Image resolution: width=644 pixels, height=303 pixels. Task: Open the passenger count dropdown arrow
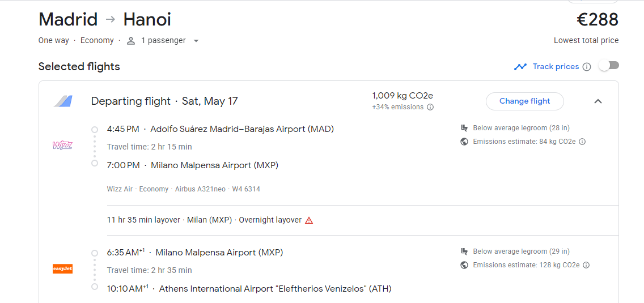click(x=196, y=41)
